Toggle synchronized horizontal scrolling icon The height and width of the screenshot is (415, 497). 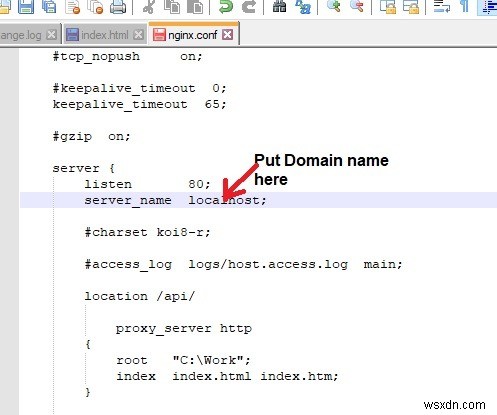pos(411,6)
